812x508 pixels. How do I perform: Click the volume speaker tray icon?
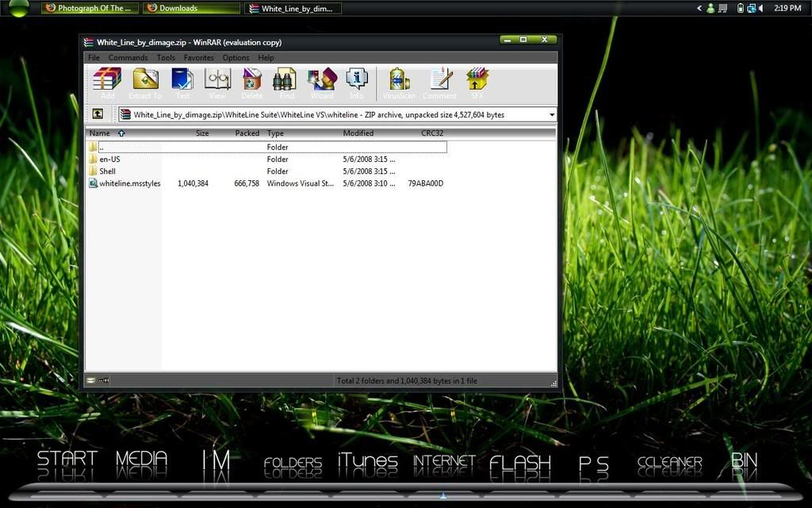[x=760, y=8]
